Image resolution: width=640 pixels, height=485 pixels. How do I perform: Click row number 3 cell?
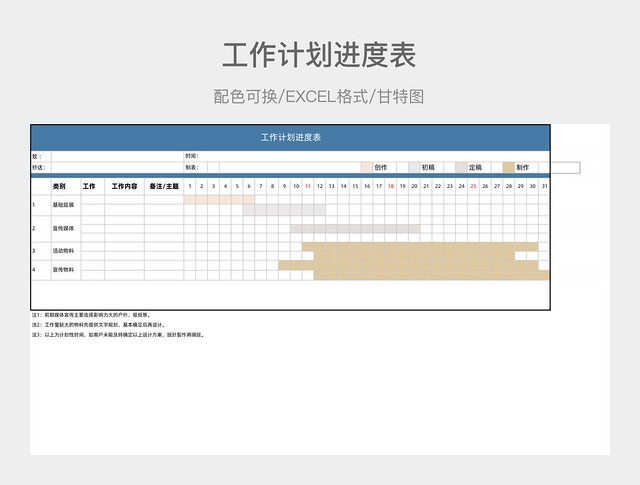pyautogui.click(x=41, y=251)
